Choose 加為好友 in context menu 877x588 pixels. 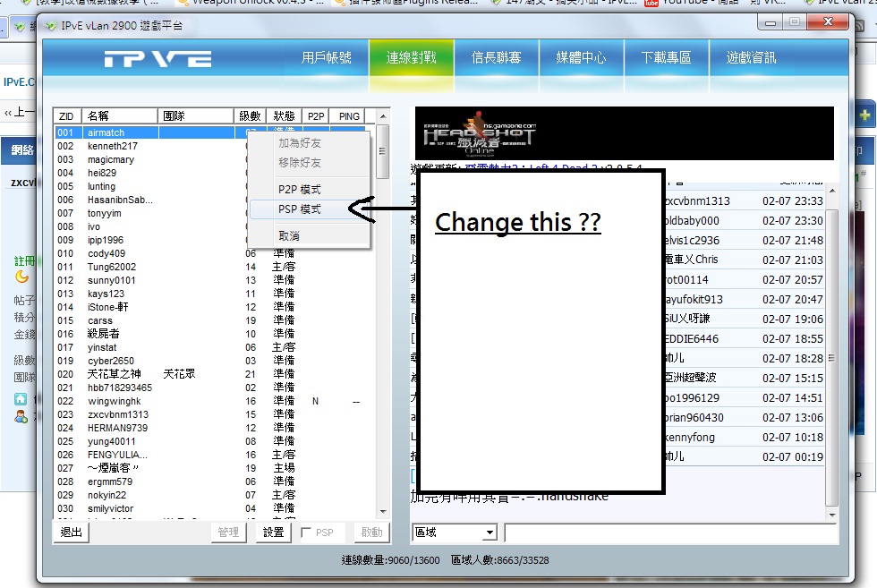[x=308, y=143]
